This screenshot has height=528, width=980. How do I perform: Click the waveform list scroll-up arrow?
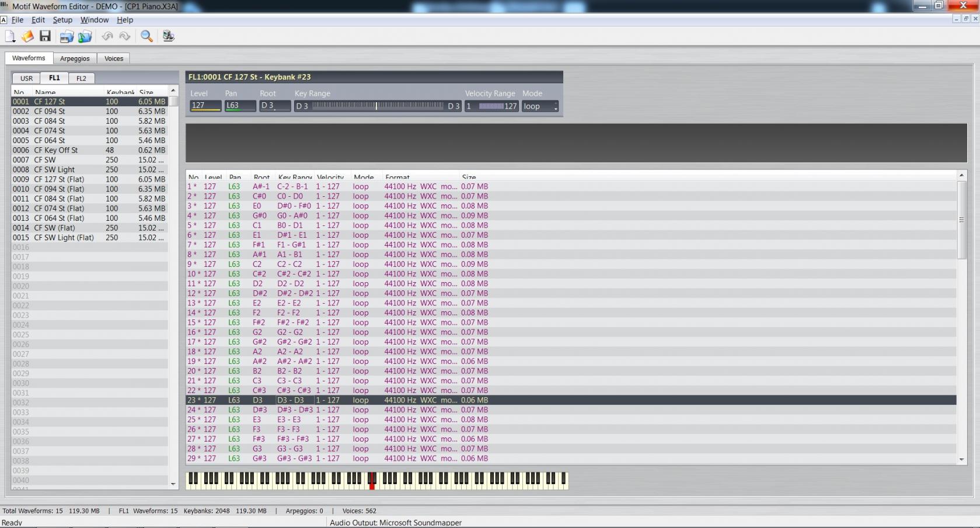click(x=173, y=91)
